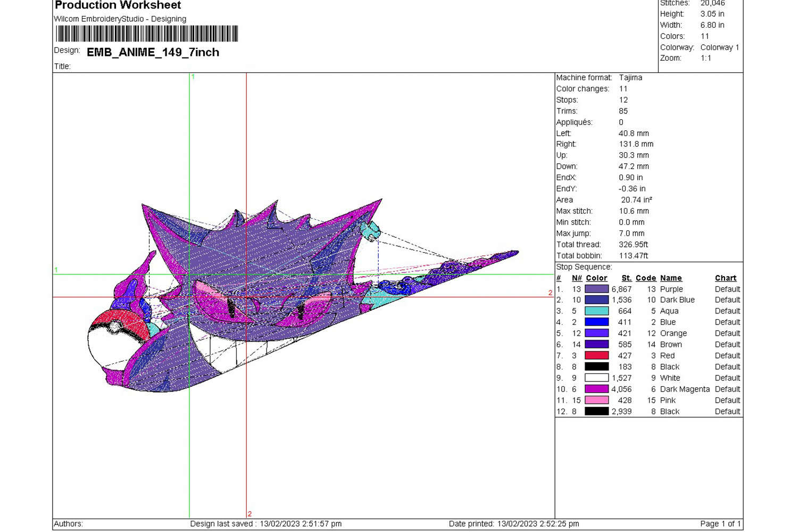The height and width of the screenshot is (532, 799).
Task: Click the 'Code' column header
Action: [646, 278]
